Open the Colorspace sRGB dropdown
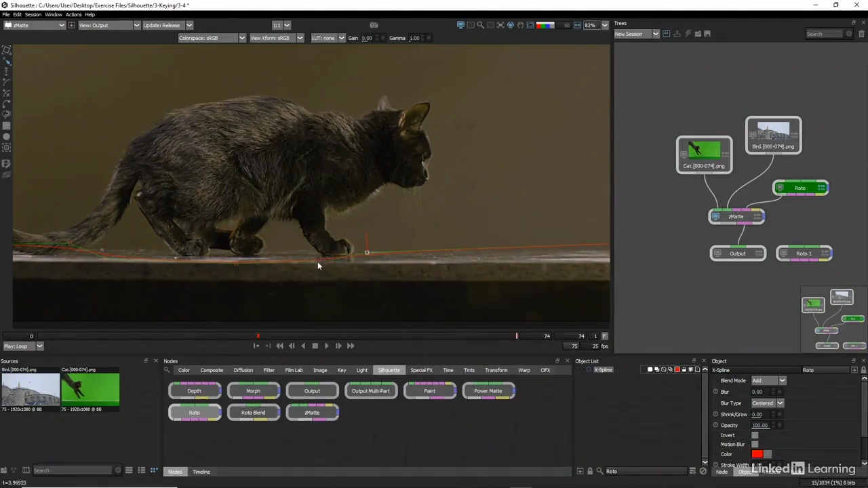868x488 pixels. tap(212, 38)
